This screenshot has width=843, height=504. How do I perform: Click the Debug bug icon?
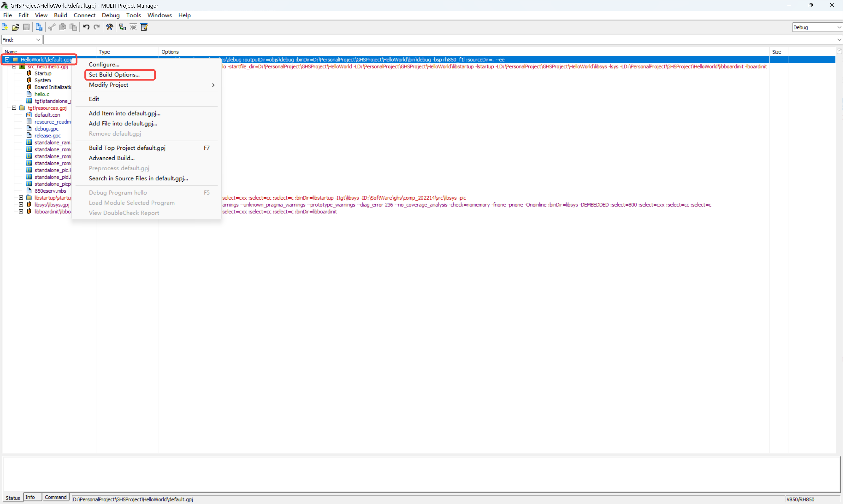click(133, 27)
